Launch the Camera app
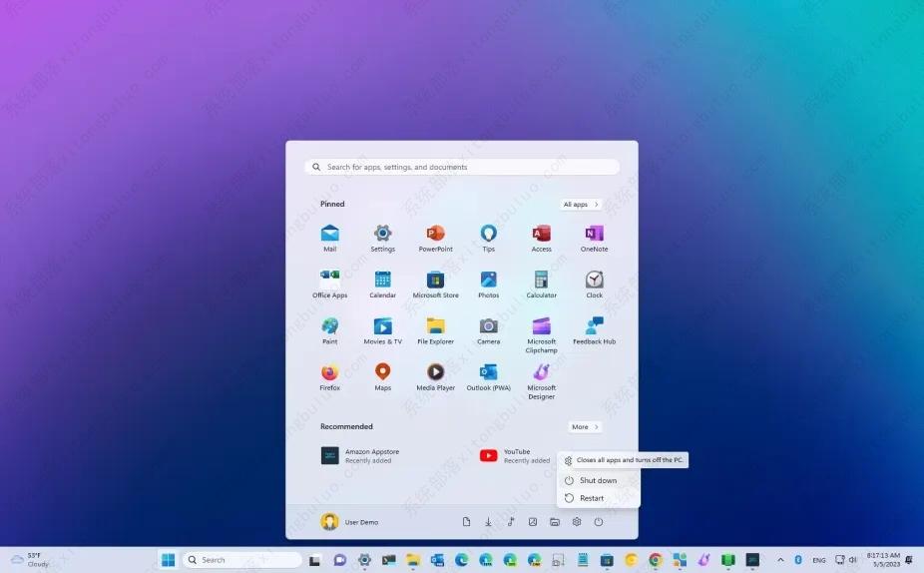This screenshot has width=924, height=573. click(489, 330)
